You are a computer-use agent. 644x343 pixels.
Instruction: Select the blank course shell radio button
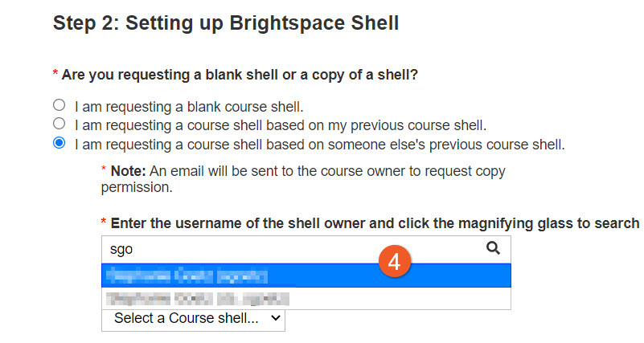click(59, 105)
